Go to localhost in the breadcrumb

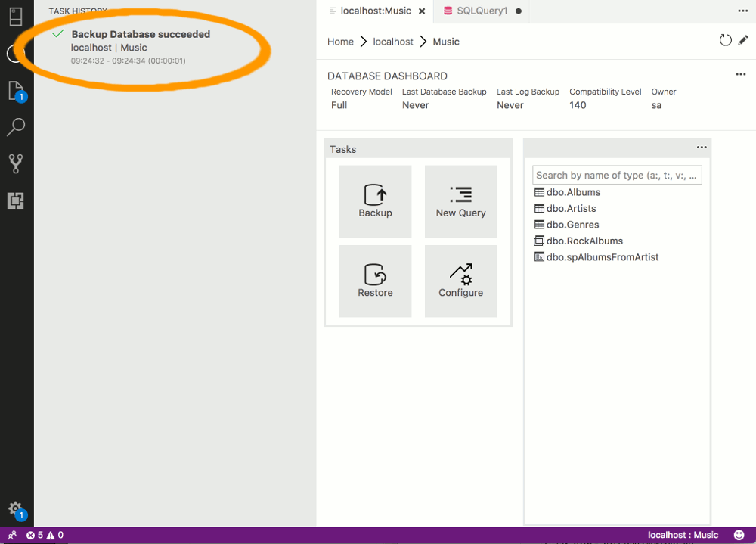pyautogui.click(x=393, y=42)
